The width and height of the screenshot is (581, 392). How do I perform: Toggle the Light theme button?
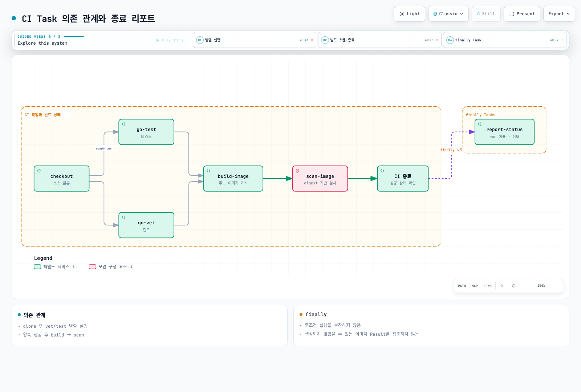click(x=409, y=14)
